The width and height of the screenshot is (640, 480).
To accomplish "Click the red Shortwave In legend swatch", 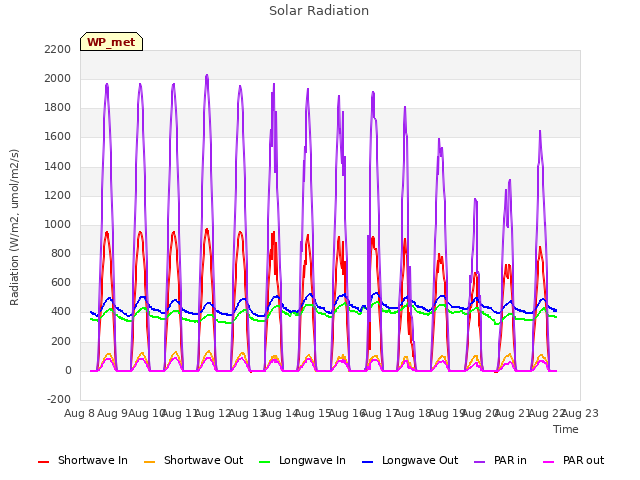I will pos(43,462).
